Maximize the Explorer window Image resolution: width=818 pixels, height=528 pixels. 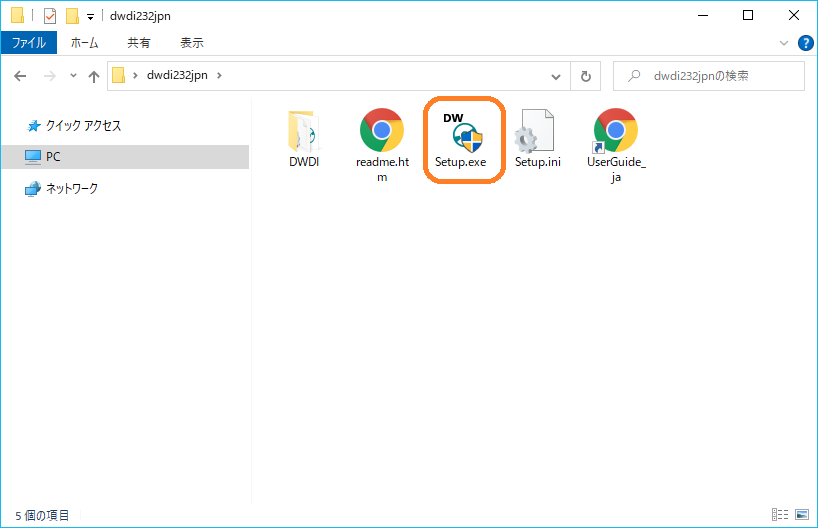point(748,16)
